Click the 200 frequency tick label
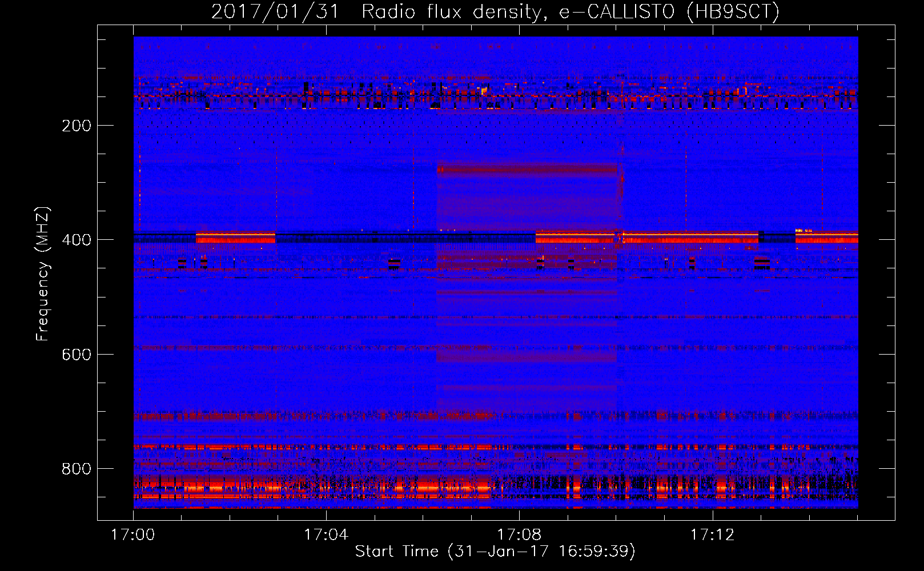This screenshot has width=924, height=571. point(77,126)
